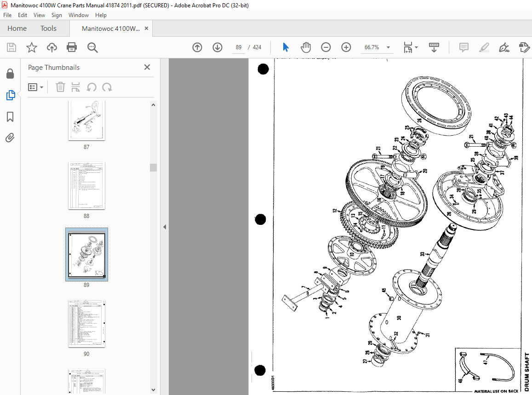Image resolution: width=532 pixels, height=395 pixels.
Task: Open the Edit menu
Action: pos(23,15)
